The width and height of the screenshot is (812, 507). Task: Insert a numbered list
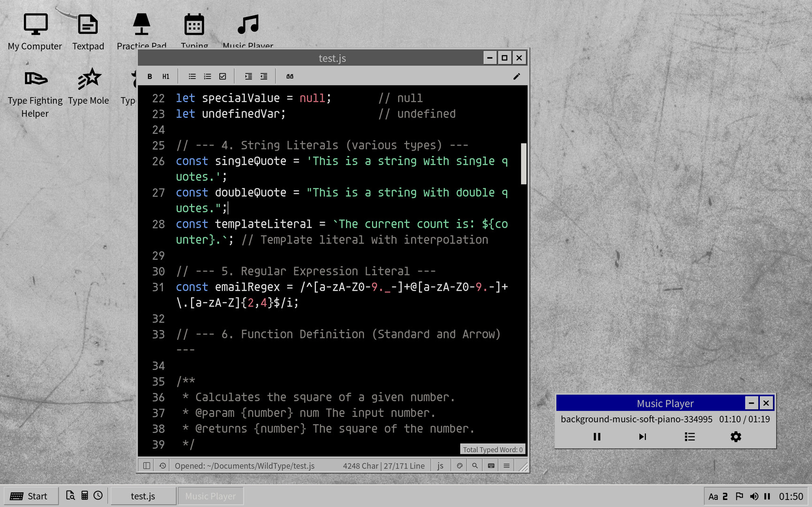coord(207,76)
